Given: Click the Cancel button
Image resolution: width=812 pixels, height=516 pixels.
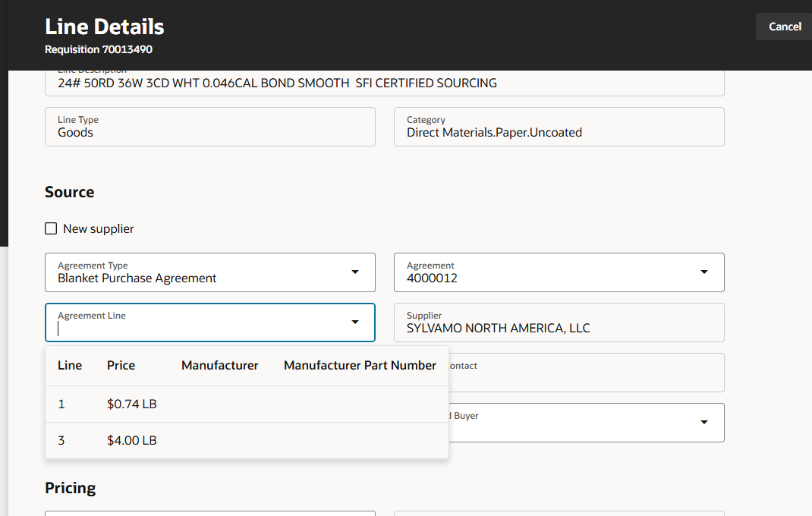Looking at the screenshot, I should click(x=785, y=27).
